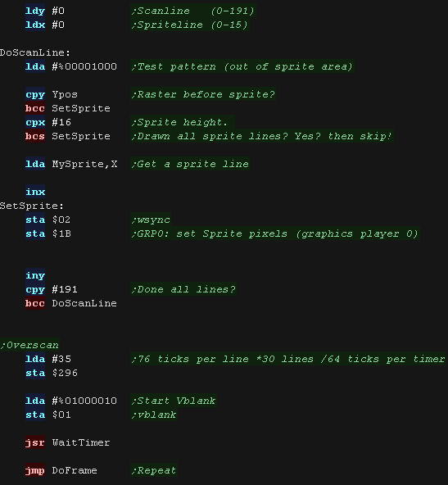Click the binary value #%01000010
The height and width of the screenshot is (485, 448).
tap(84, 401)
